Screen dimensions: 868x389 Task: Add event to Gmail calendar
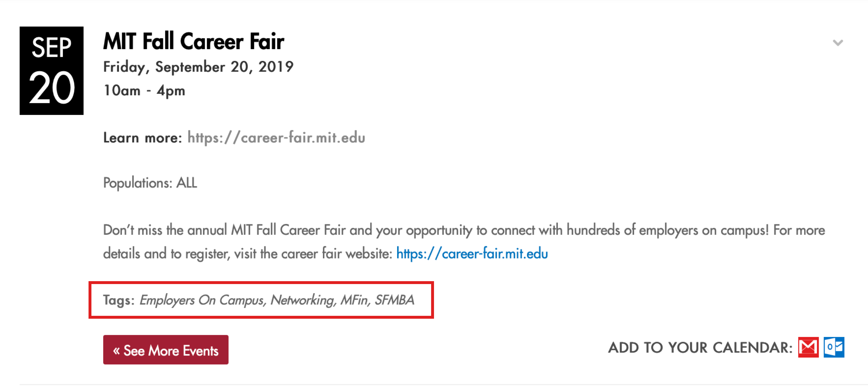pyautogui.click(x=808, y=347)
